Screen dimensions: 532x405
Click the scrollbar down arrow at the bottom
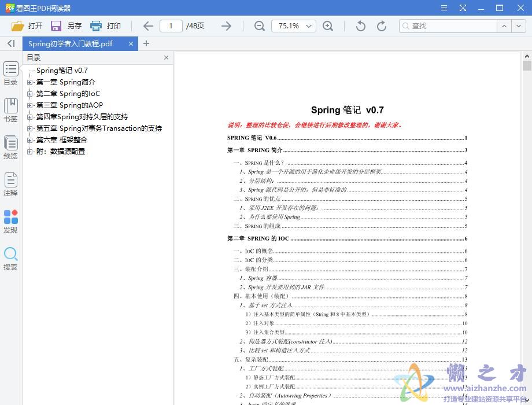(x=527, y=401)
